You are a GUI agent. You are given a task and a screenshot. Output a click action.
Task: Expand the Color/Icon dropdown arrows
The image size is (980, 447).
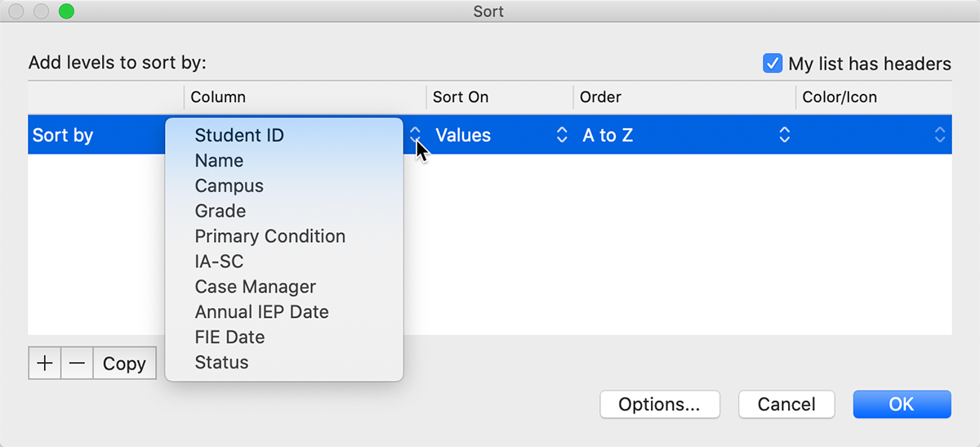point(941,136)
